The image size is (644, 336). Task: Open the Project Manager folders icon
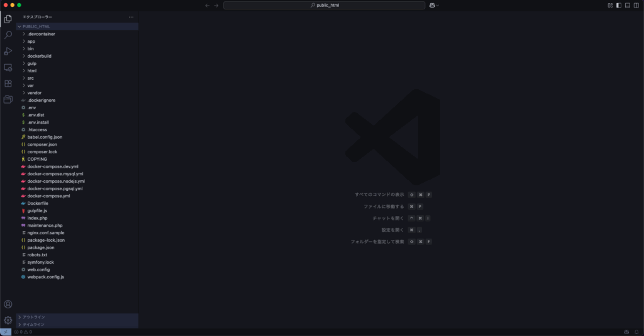(x=8, y=99)
